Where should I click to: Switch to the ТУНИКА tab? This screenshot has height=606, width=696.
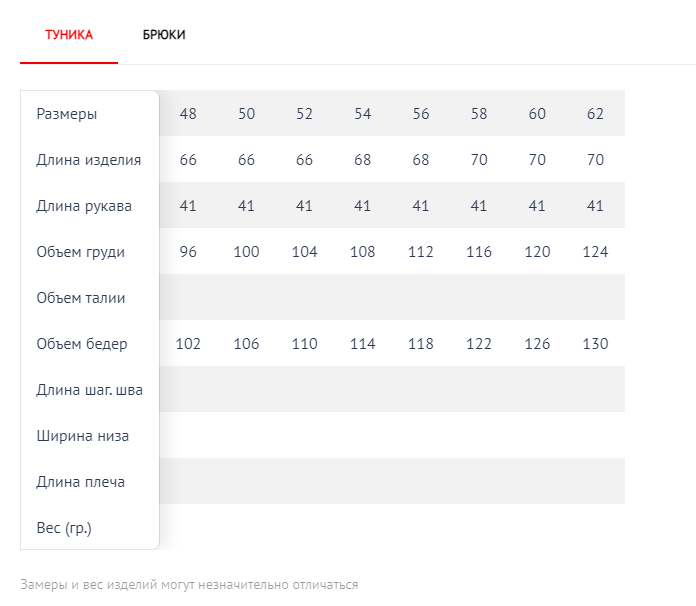[69, 35]
